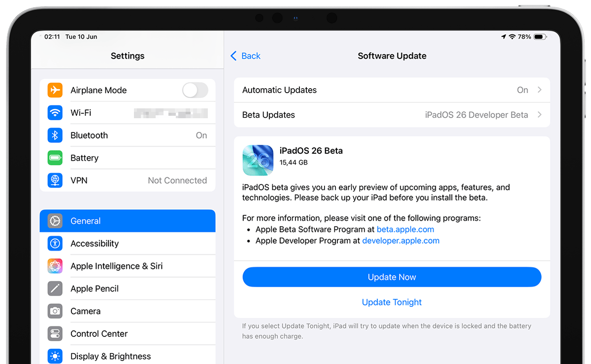
Task: Go Back from Software Update
Action: point(245,56)
